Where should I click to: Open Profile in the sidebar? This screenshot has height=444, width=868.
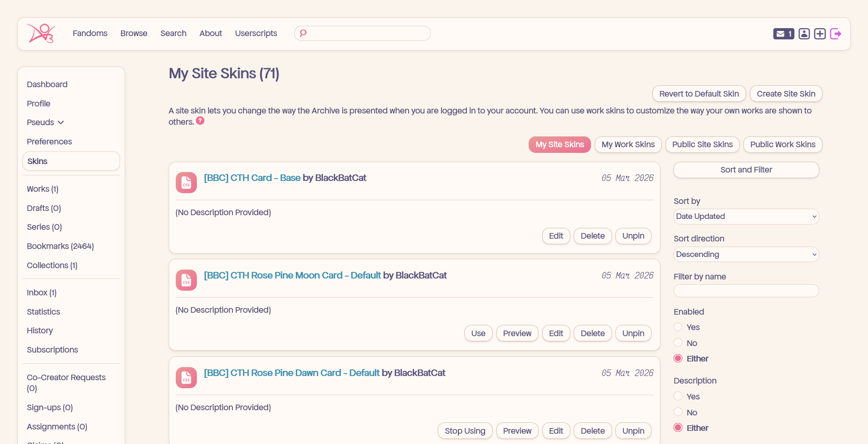click(38, 104)
